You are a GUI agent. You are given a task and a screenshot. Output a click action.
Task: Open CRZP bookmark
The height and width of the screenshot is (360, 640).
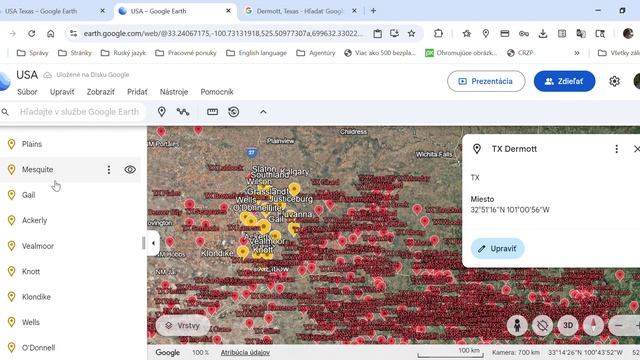pos(520,53)
